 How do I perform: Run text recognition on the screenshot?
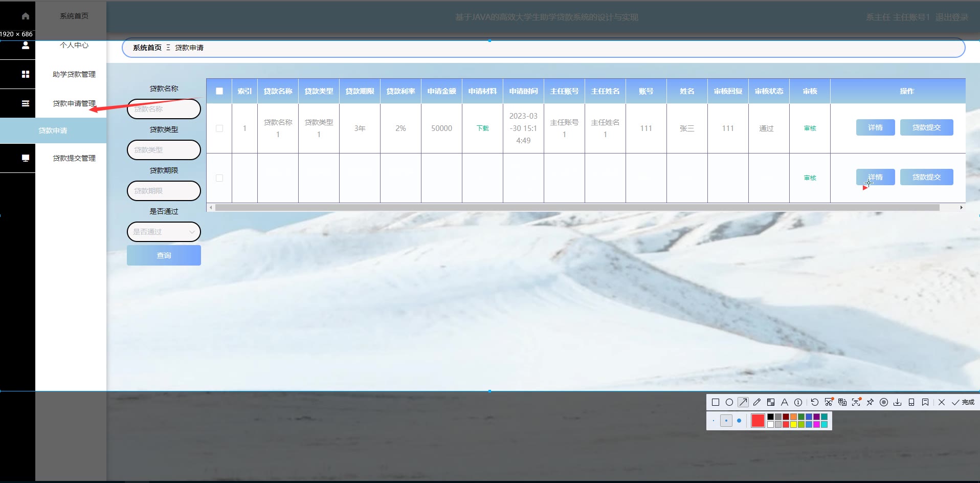pyautogui.click(x=856, y=402)
